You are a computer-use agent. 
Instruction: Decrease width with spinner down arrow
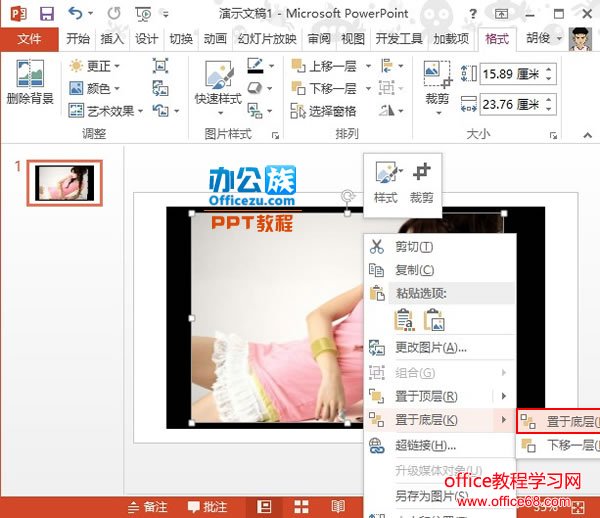(x=549, y=109)
